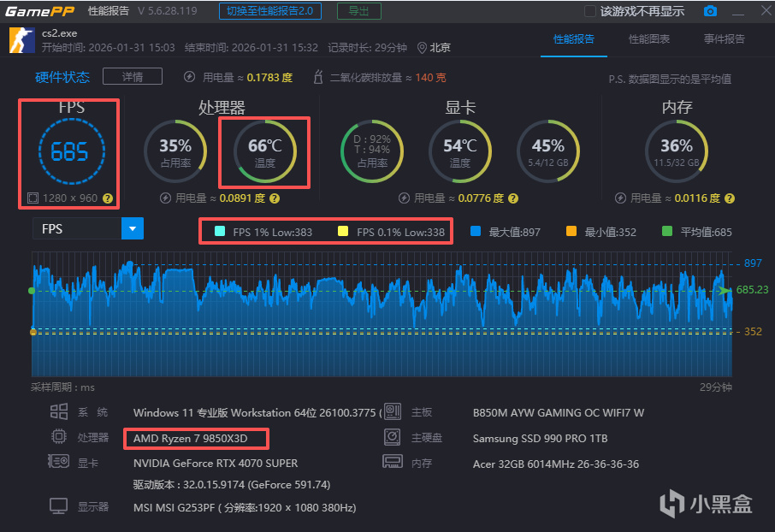Click the green 平均值 legend swatch
The height and width of the screenshot is (532, 775).
pos(666,232)
